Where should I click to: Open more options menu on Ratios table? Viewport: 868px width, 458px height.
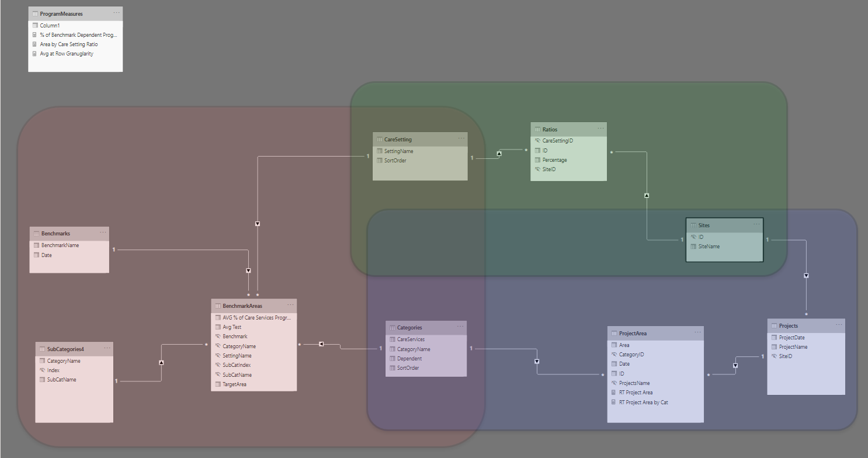coord(601,129)
